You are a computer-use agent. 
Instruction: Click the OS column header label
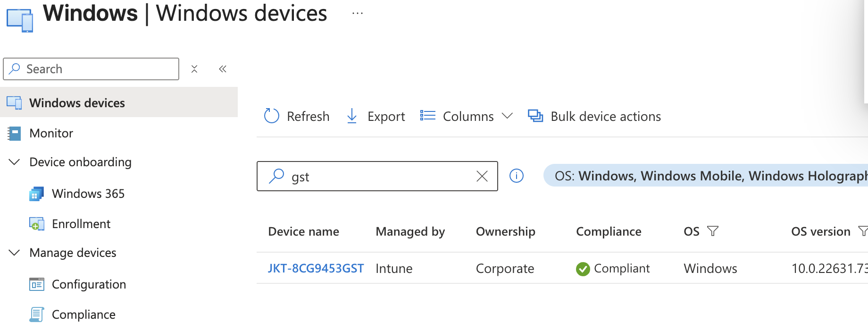692,231
